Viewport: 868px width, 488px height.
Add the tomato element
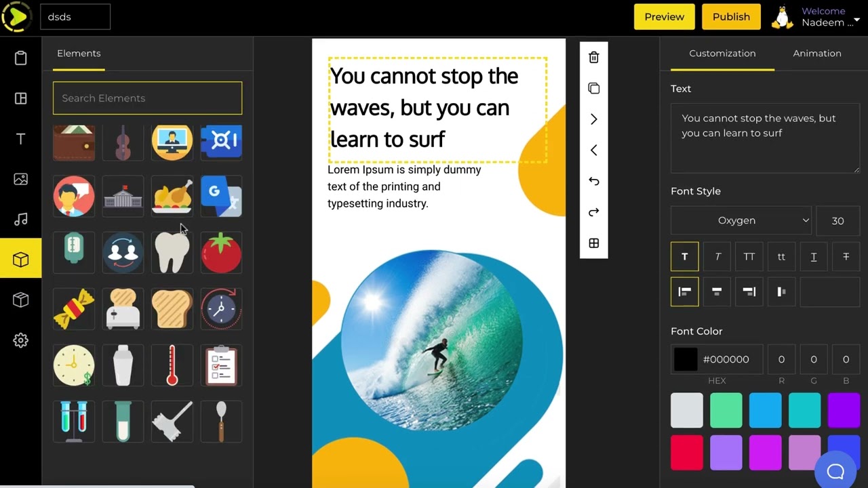point(221,252)
